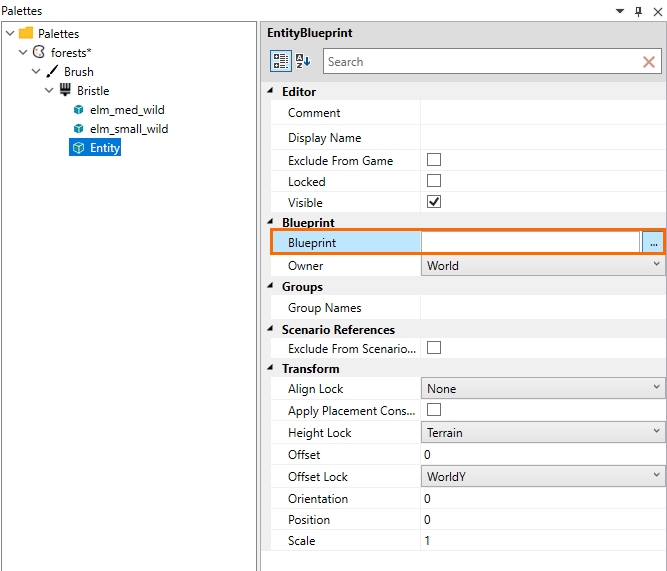Screen dimensions: 667x571
Task: Collapse the Brush tree node
Action: pyautogui.click(x=37, y=71)
